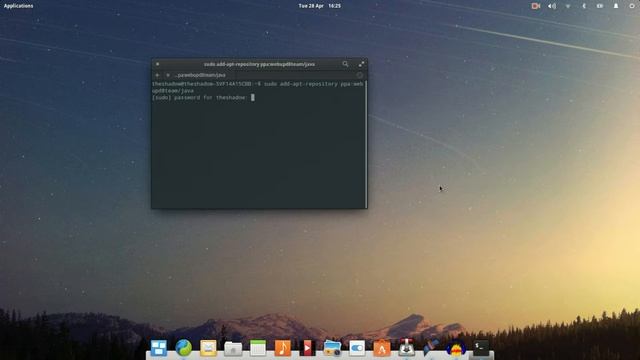
Task: Open the AppCenter store from the dock
Action: click(382, 348)
